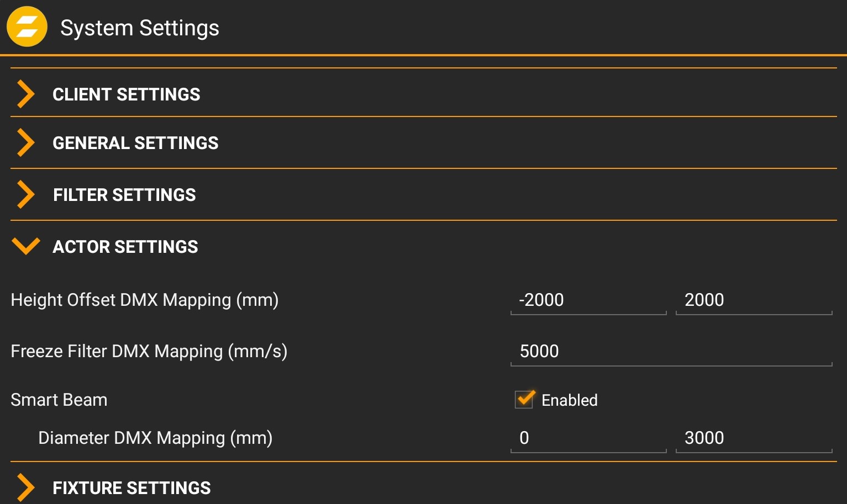Open the FILTER SETTINGS section header
Viewport: 847px width, 504px height.
[124, 195]
